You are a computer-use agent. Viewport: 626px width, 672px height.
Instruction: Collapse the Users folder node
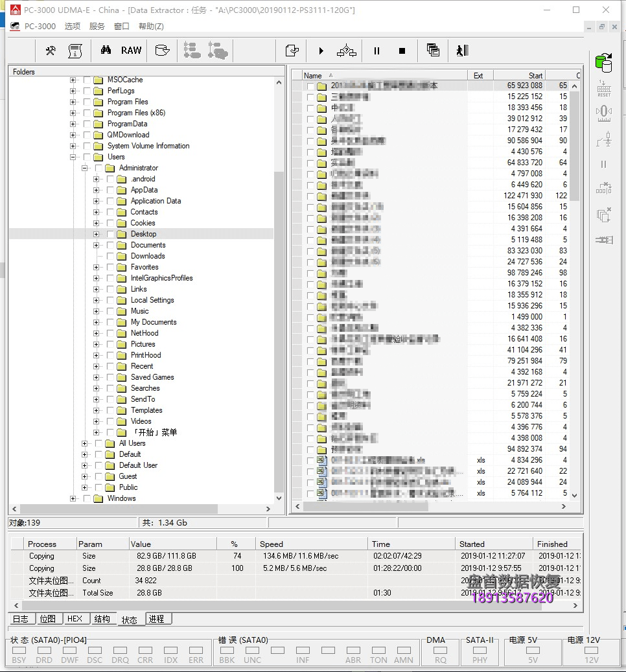[x=73, y=157]
